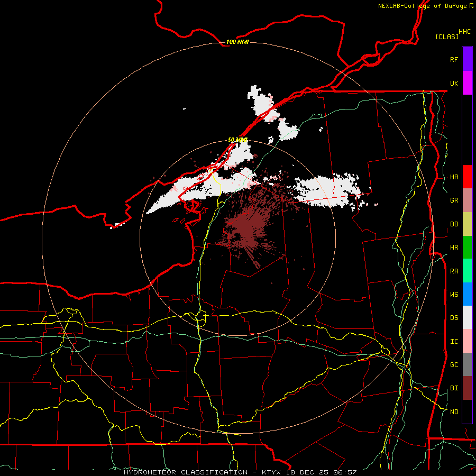Viewport: 476px width, 476px height.
Task: Click the DS white legend swatch
Action: pos(467,317)
